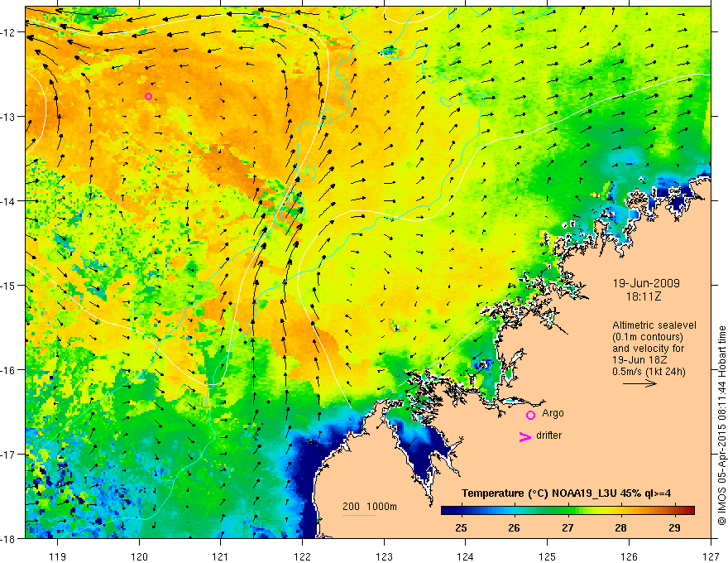The height and width of the screenshot is (563, 728).
Task: Click the Temperature NOAA19_L3U title text
Action: [x=566, y=493]
